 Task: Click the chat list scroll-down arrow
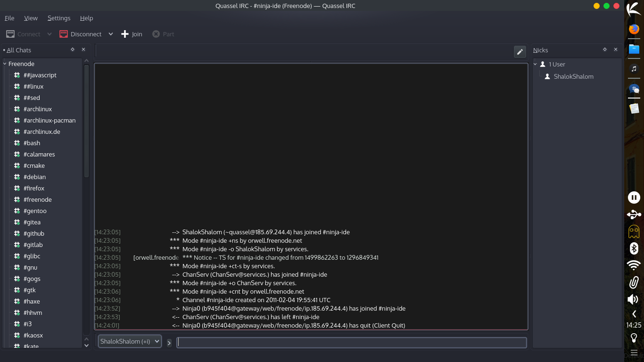point(86,346)
